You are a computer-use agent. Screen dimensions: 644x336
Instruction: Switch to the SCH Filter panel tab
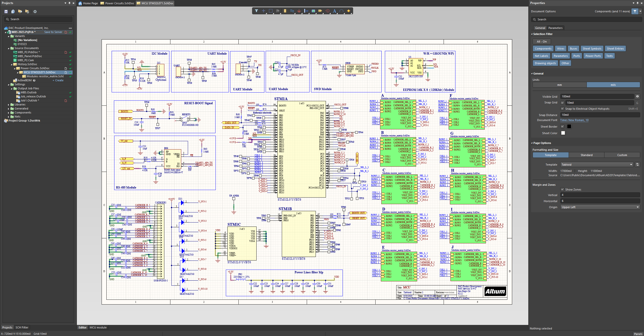22,327
